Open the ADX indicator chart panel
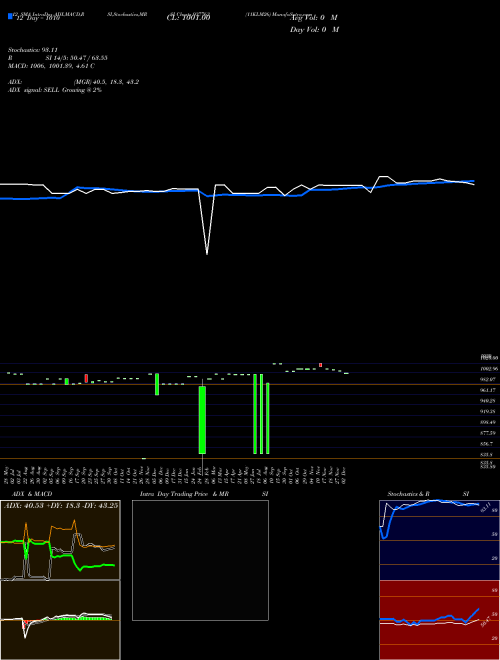 click(60, 540)
